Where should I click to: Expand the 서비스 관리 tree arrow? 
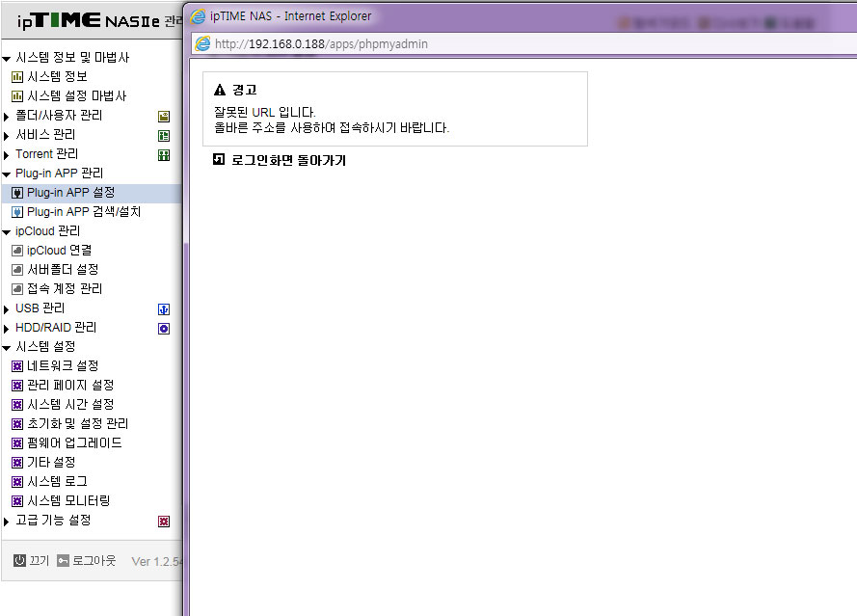coord(6,136)
